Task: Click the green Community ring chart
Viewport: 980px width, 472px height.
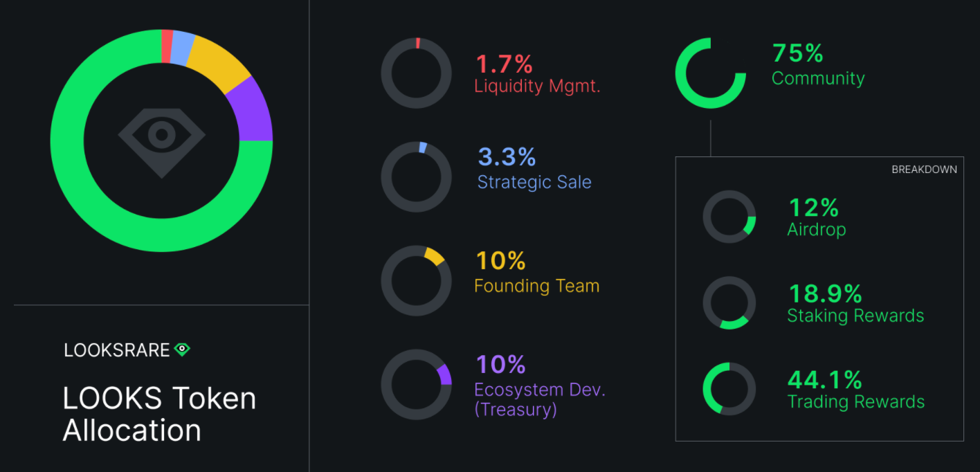Action: (711, 73)
